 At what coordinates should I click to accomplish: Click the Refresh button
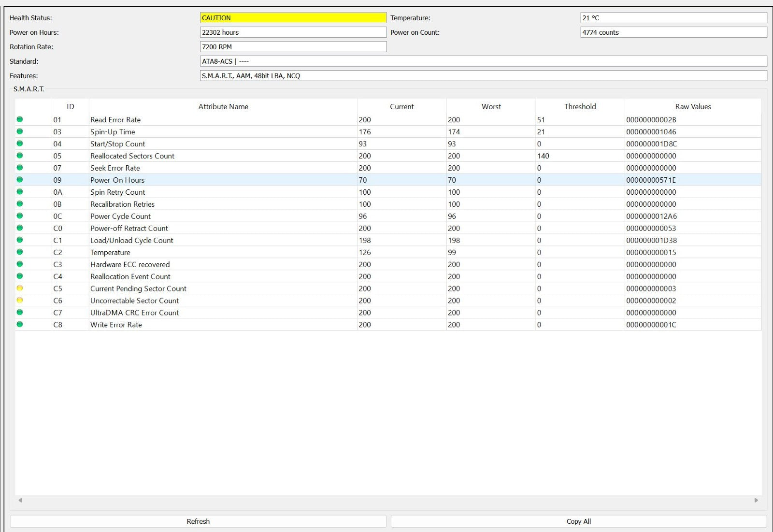[198, 521]
